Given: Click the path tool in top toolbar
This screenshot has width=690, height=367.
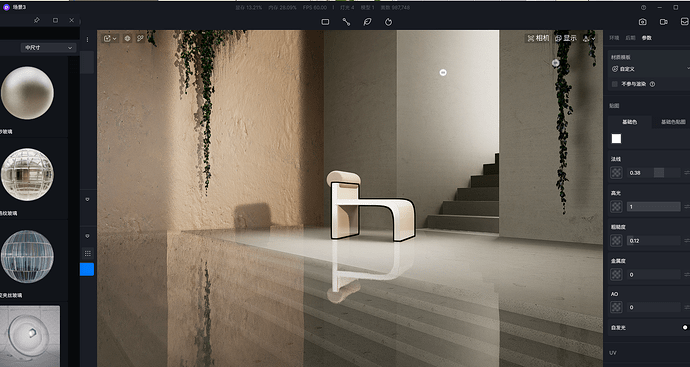Looking at the screenshot, I should pos(346,22).
